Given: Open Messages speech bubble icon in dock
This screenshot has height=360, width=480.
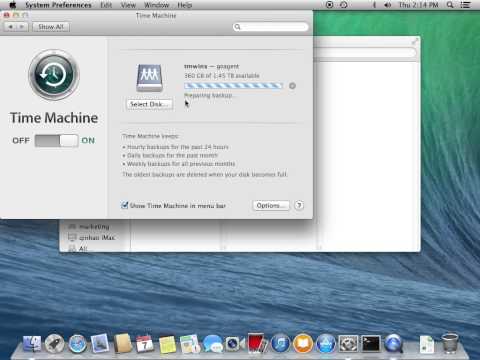Looking at the screenshot, I should (x=213, y=344).
